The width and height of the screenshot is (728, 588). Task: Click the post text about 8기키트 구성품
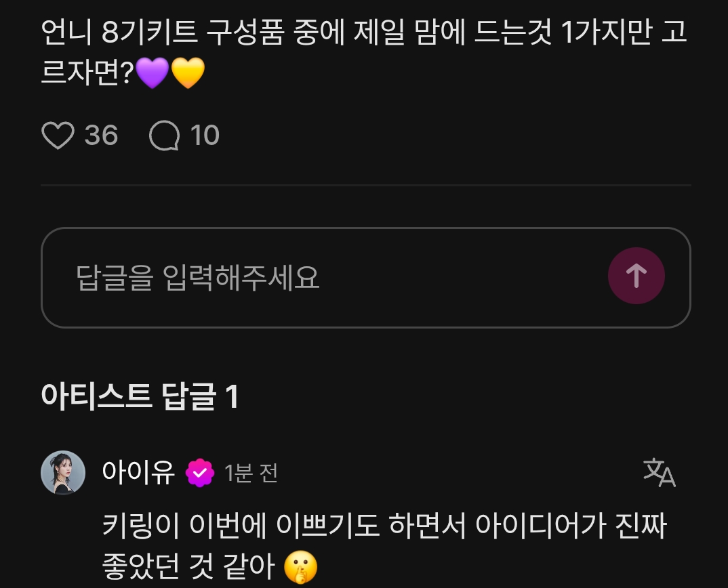(x=364, y=52)
